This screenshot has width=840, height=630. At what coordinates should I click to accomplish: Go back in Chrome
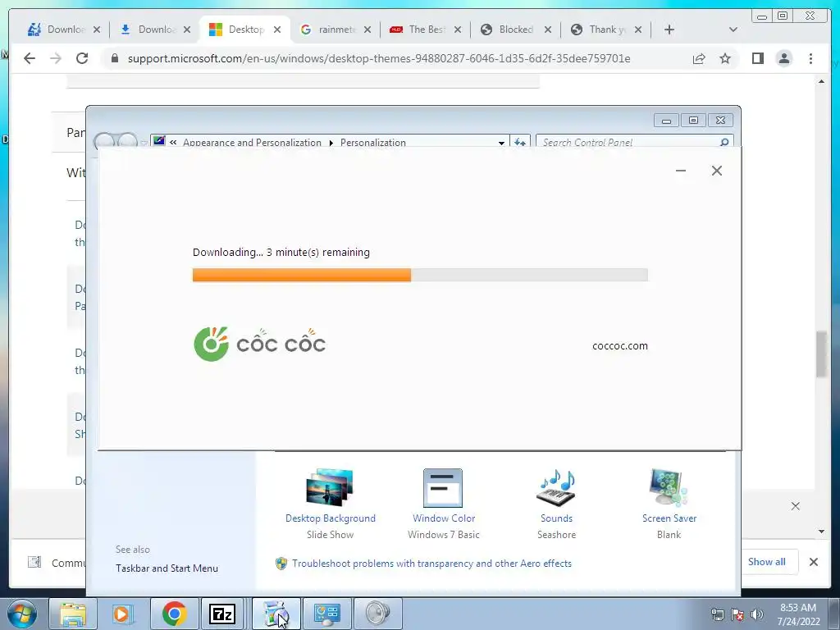30,58
